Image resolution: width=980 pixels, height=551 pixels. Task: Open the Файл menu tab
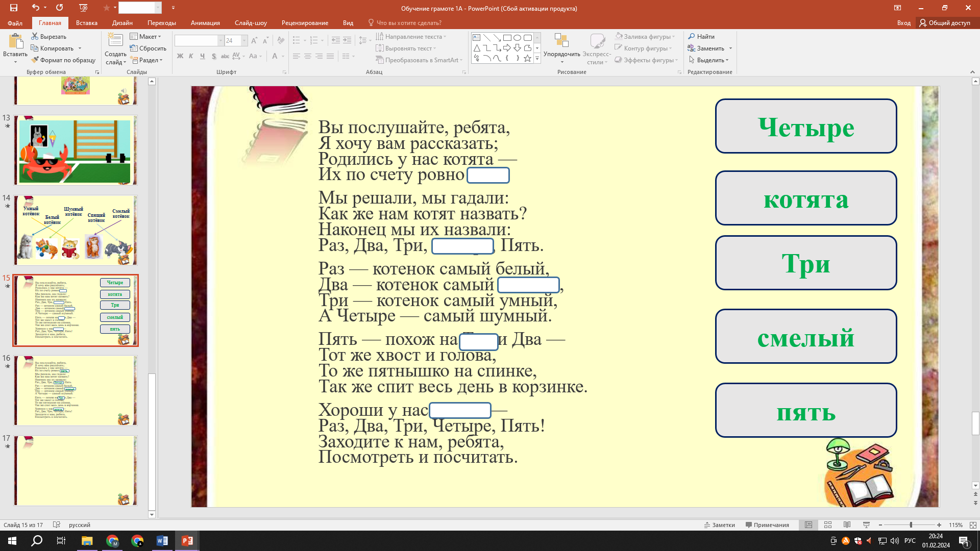pyautogui.click(x=15, y=23)
